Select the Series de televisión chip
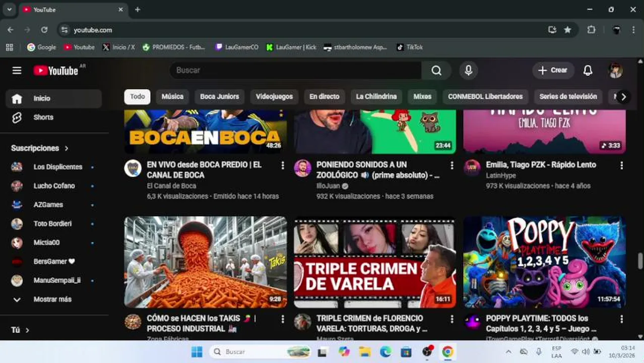The image size is (644, 363). click(x=568, y=97)
